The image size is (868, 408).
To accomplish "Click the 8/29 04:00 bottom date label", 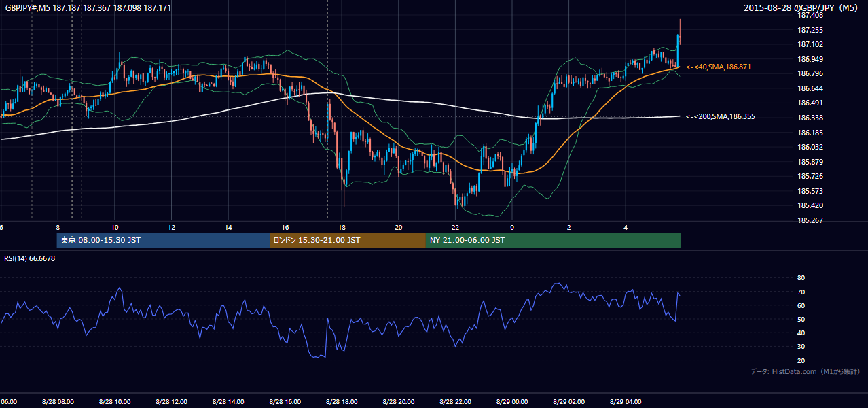I will [x=626, y=401].
